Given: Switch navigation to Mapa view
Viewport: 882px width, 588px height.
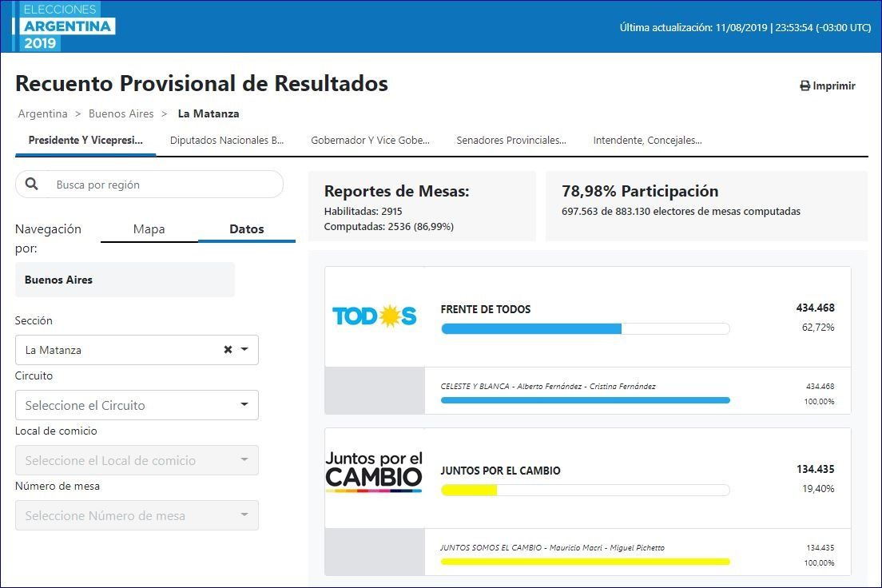Looking at the screenshot, I should click(x=149, y=229).
